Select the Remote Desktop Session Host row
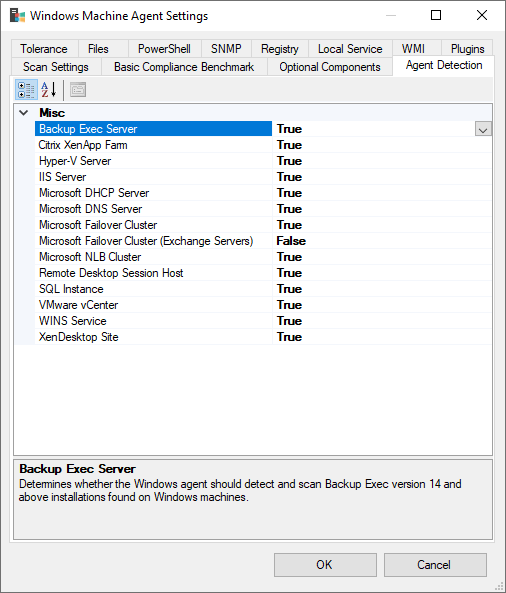This screenshot has width=506, height=593. click(x=154, y=273)
